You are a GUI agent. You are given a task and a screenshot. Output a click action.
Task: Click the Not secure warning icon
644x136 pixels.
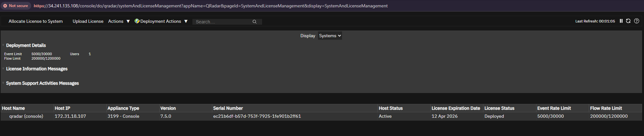(x=5, y=6)
